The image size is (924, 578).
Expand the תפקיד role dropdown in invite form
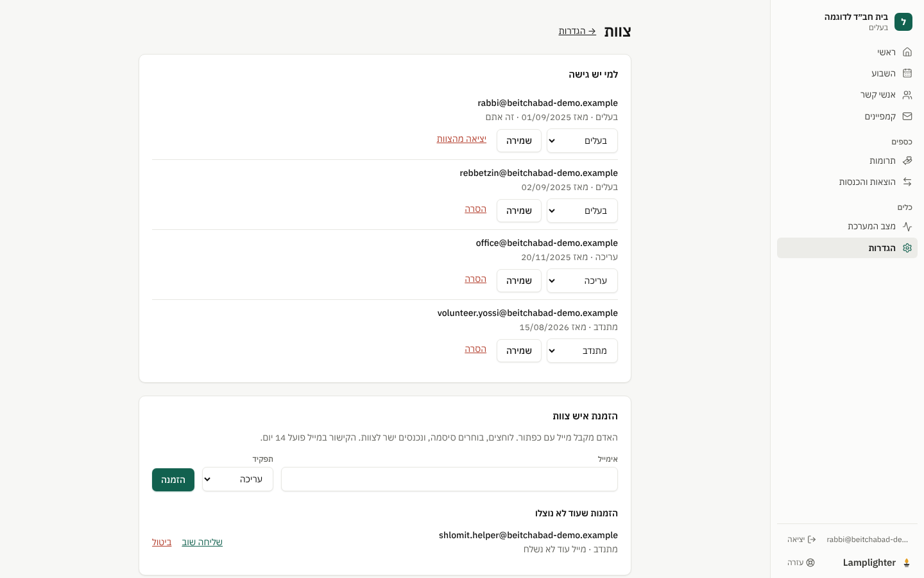(237, 479)
